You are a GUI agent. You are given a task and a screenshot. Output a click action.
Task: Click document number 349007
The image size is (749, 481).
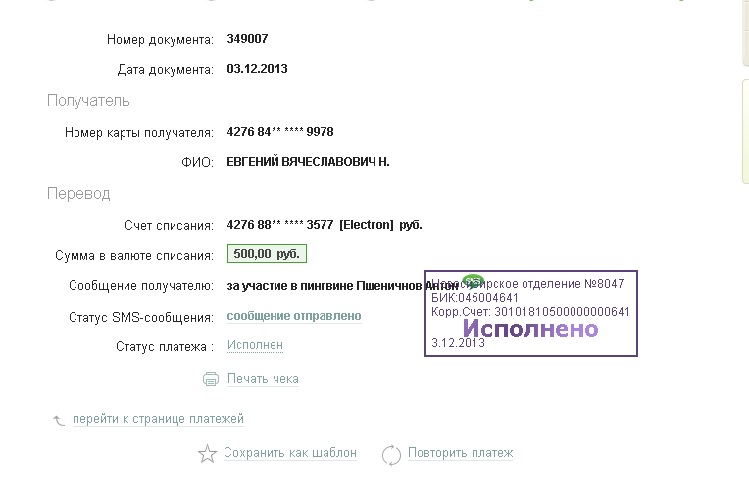(248, 39)
